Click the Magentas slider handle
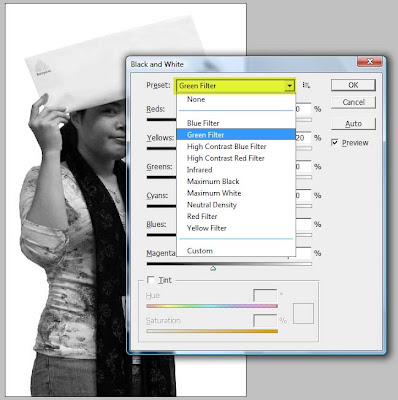The width and height of the screenshot is (398, 400). pos(213,268)
